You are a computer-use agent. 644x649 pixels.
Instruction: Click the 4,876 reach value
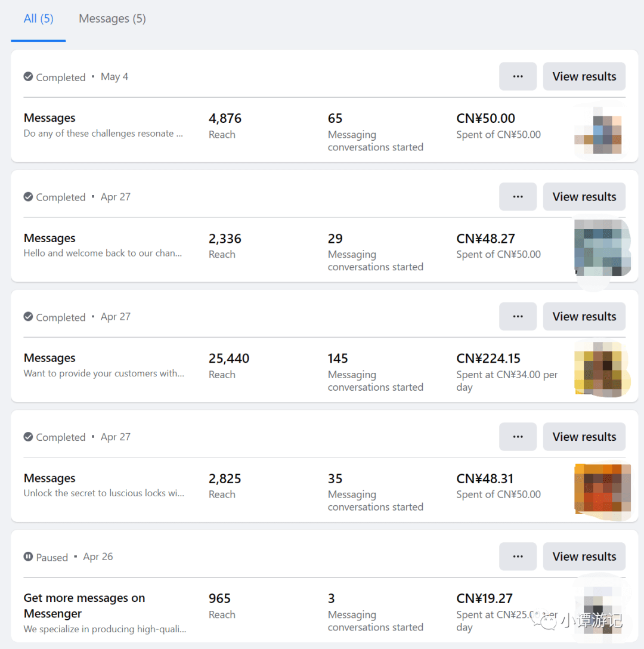[225, 118]
